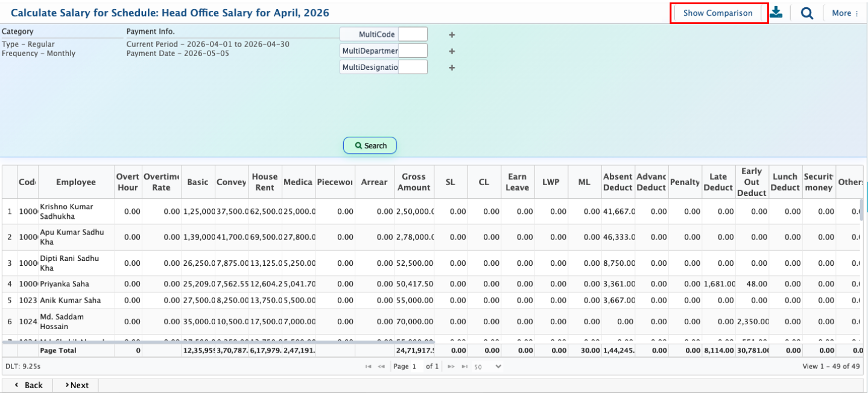Open search using the magnifier icon
This screenshot has width=868, height=396.
pyautogui.click(x=806, y=13)
